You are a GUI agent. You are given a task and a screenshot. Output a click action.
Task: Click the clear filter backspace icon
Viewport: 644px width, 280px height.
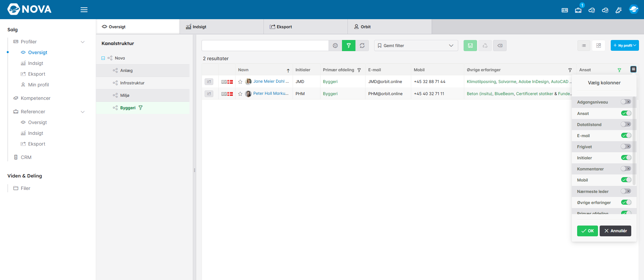500,45
